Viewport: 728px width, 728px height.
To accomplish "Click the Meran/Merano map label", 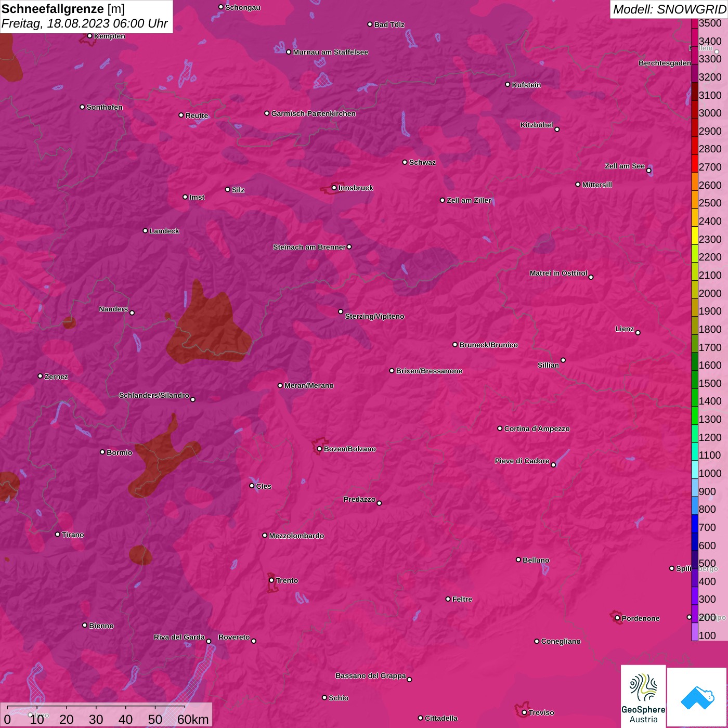I will pos(308,385).
